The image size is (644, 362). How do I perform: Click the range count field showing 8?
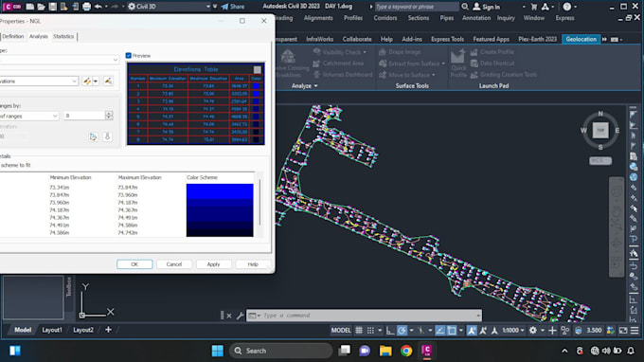click(x=84, y=116)
